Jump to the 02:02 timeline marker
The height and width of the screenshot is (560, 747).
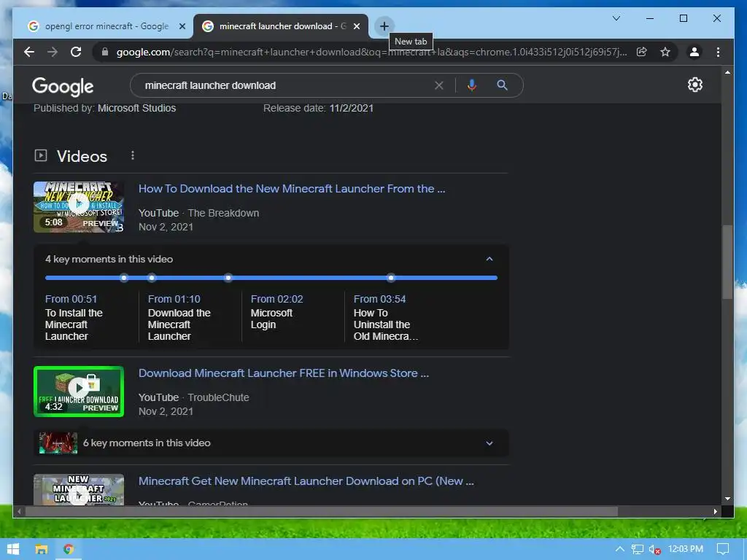(228, 278)
